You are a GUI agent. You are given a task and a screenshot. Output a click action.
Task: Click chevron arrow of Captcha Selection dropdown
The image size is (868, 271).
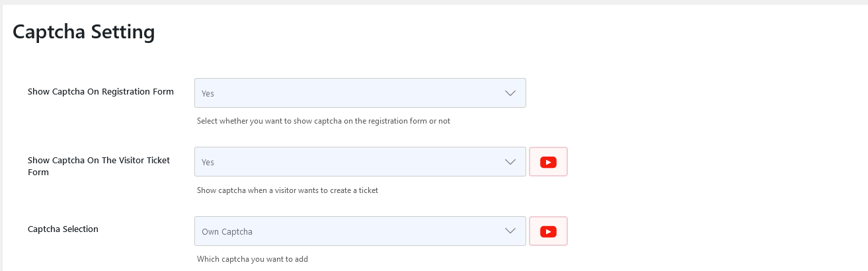(510, 231)
